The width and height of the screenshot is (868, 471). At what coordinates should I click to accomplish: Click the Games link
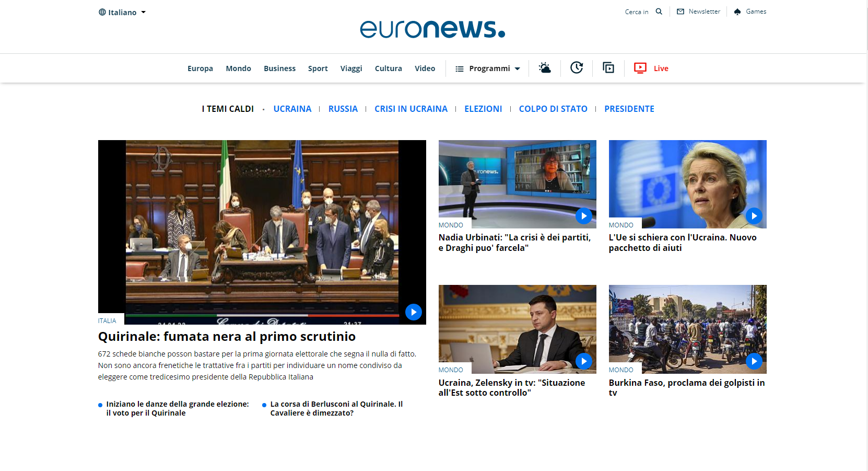pyautogui.click(x=756, y=12)
